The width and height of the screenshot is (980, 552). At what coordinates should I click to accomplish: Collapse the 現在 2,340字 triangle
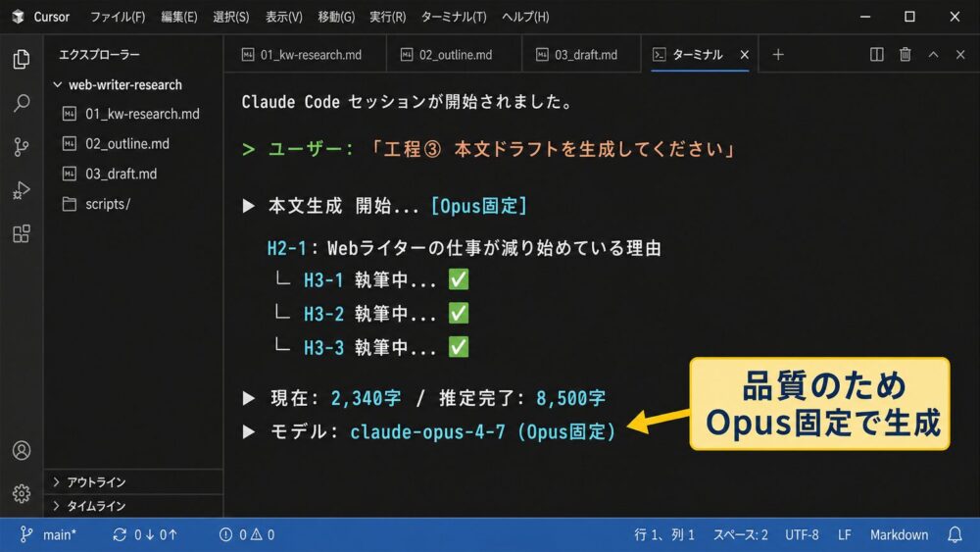tap(249, 398)
